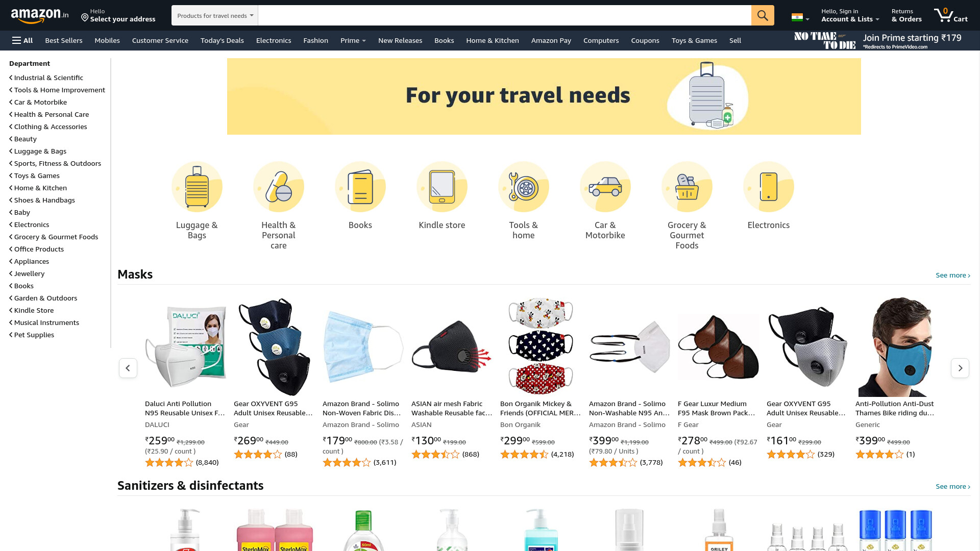The width and height of the screenshot is (980, 551).
Task: Click inside the main search input field
Action: coord(505,15)
